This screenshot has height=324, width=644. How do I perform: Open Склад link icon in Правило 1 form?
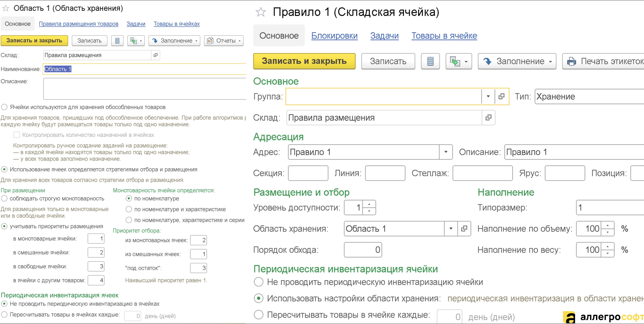(x=488, y=118)
